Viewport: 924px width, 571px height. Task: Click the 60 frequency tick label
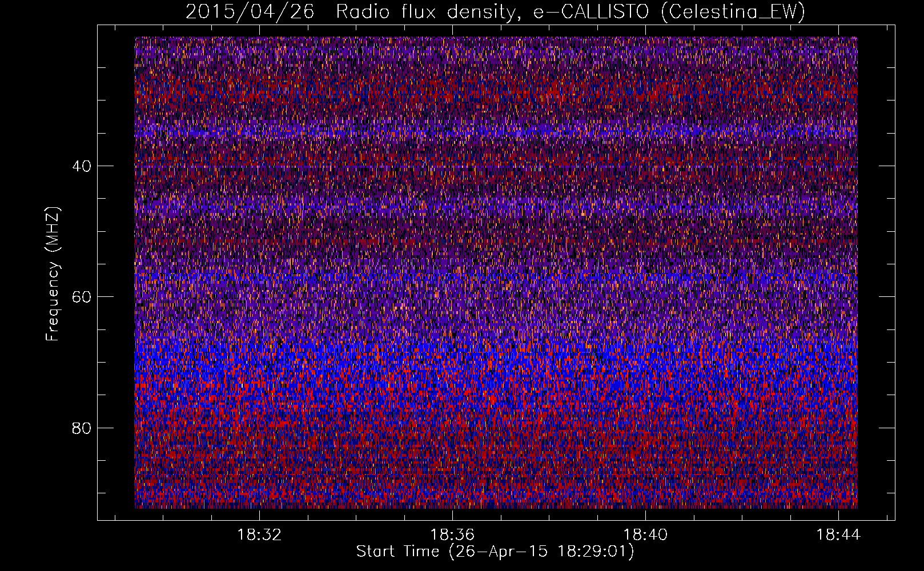[82, 297]
